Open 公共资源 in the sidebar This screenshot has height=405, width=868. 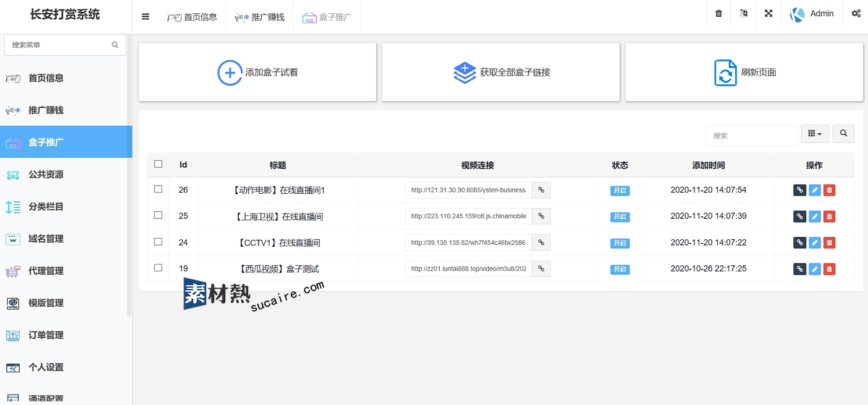[x=66, y=174]
